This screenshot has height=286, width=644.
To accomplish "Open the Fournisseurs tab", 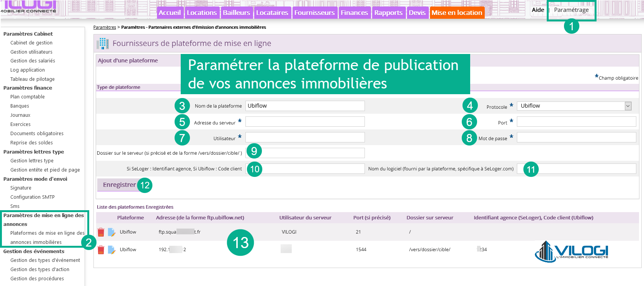I will click(x=314, y=13).
